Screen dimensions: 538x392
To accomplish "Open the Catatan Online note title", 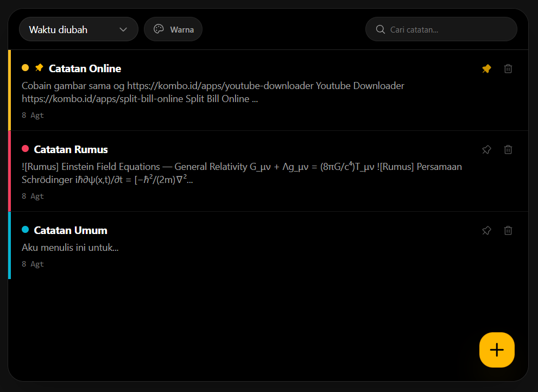I will [x=85, y=68].
